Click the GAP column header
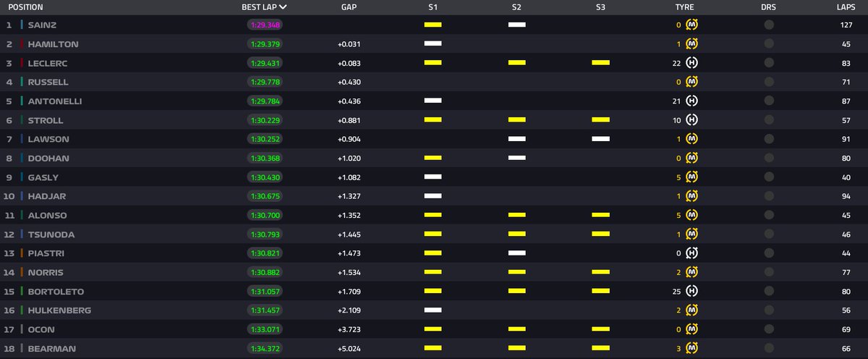Image resolution: width=868 pixels, height=359 pixels. click(349, 7)
